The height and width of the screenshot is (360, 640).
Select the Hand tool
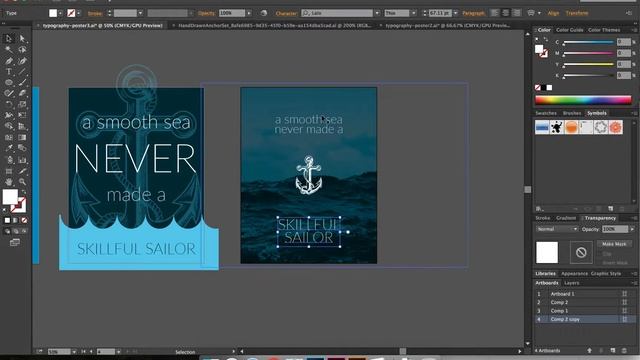click(9, 182)
